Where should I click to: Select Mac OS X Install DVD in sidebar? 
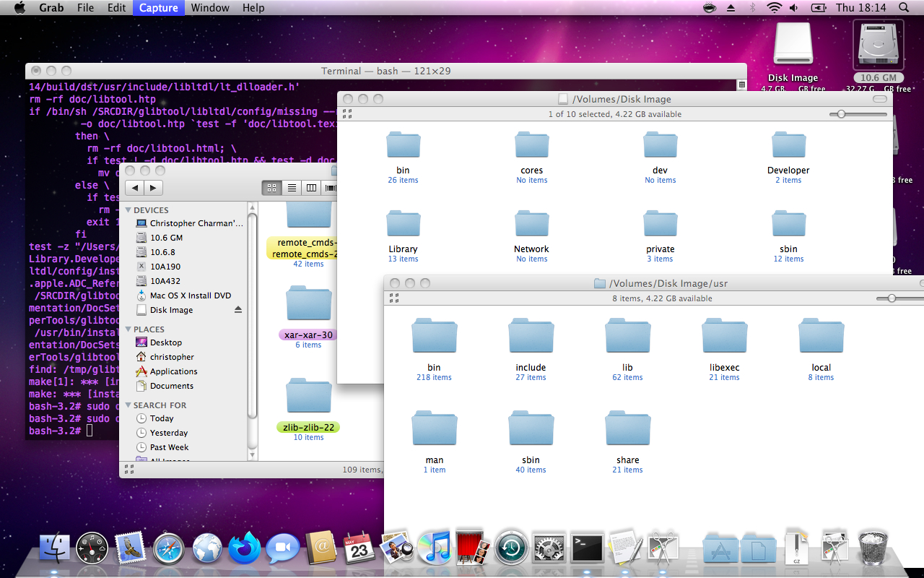[191, 296]
